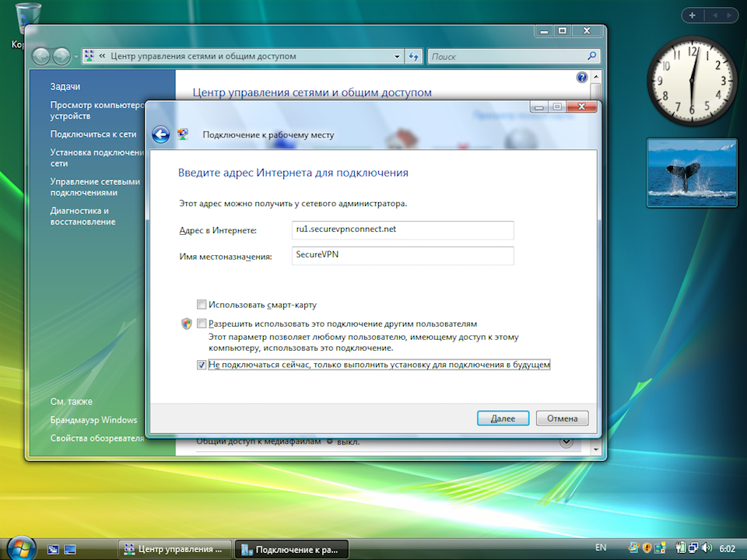Image resolution: width=747 pixels, height=560 pixels.
Task: Click the analog clock gadget
Action: pyautogui.click(x=692, y=81)
